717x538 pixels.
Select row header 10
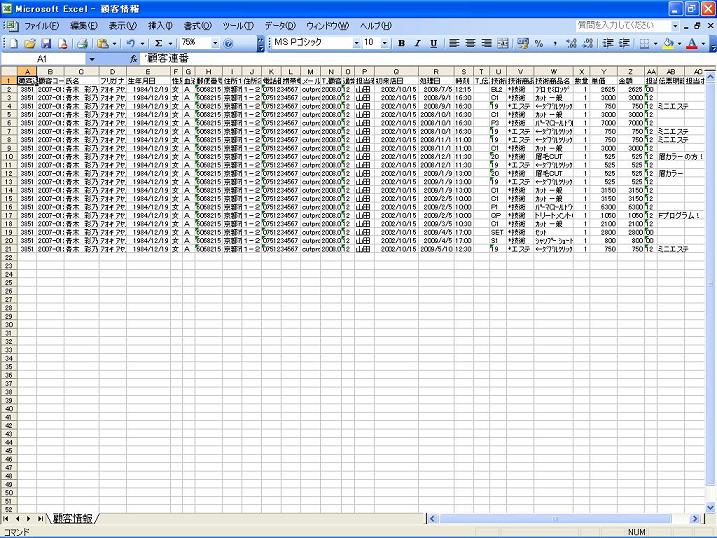[x=9, y=156]
